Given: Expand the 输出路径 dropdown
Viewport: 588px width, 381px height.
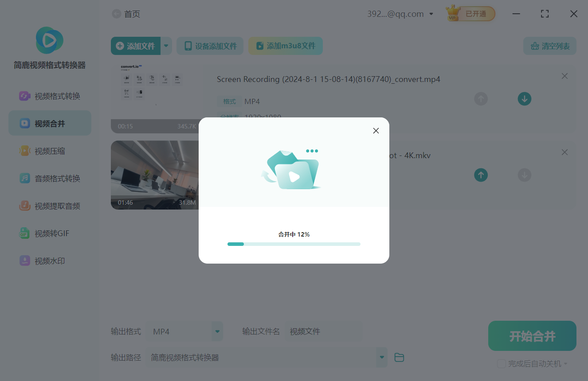Looking at the screenshot, I should click(381, 358).
